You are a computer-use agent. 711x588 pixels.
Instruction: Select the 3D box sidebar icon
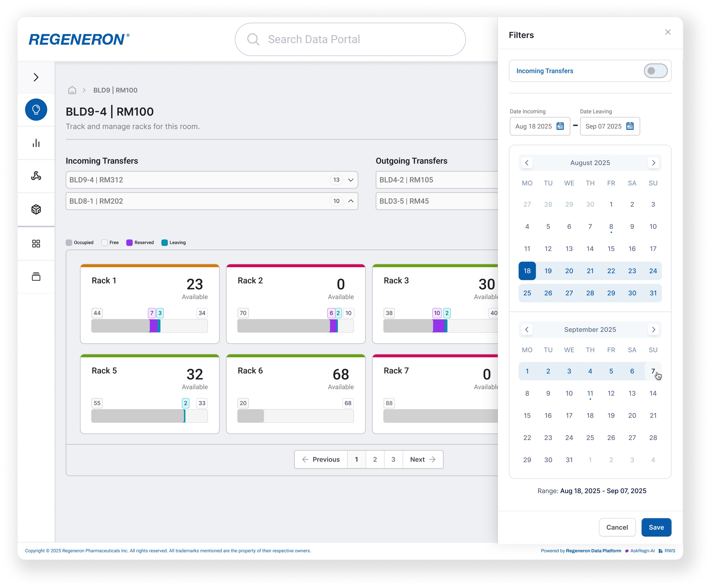click(36, 210)
